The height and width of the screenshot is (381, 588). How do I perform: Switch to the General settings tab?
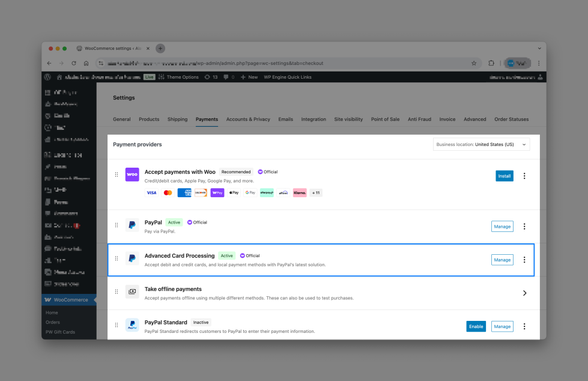point(122,120)
